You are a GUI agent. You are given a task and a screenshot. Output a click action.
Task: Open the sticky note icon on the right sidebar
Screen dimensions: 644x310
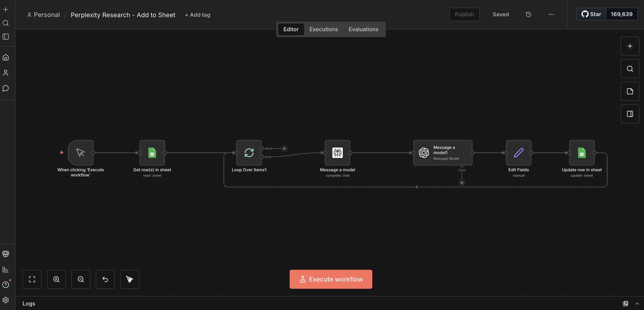tap(630, 91)
